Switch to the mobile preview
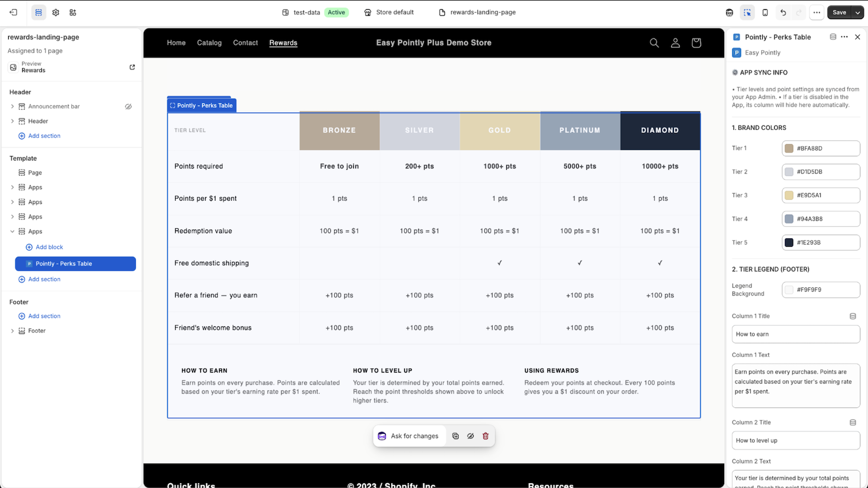 (765, 12)
